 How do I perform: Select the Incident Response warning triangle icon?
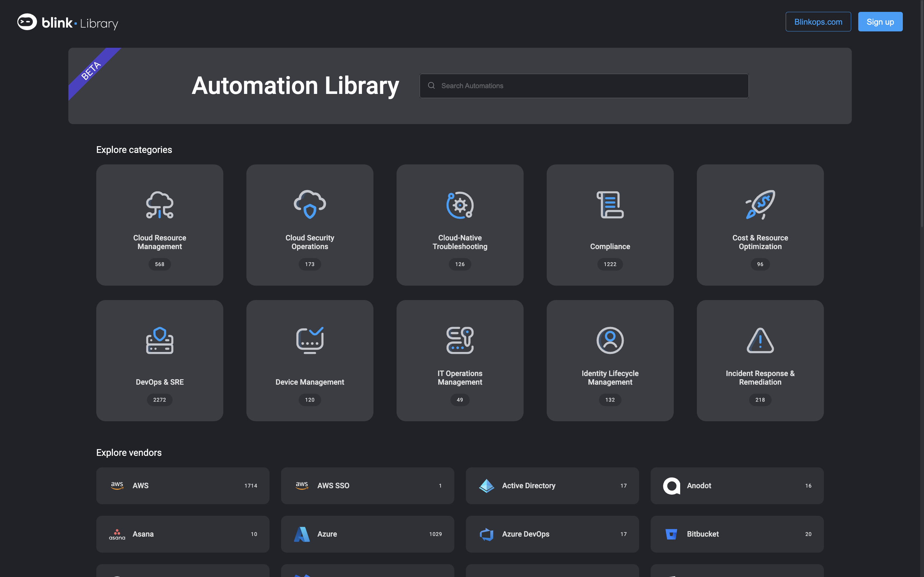(759, 341)
